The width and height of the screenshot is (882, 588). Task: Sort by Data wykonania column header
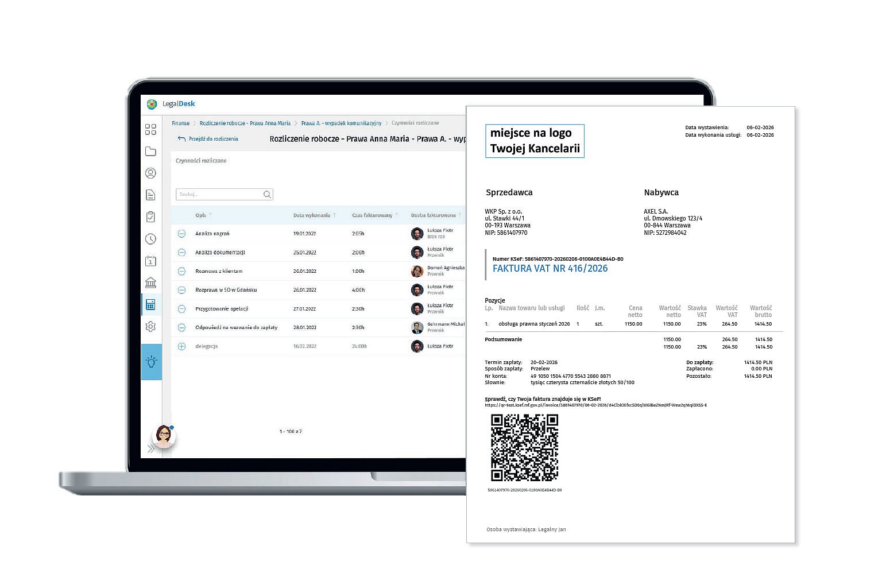click(x=312, y=215)
